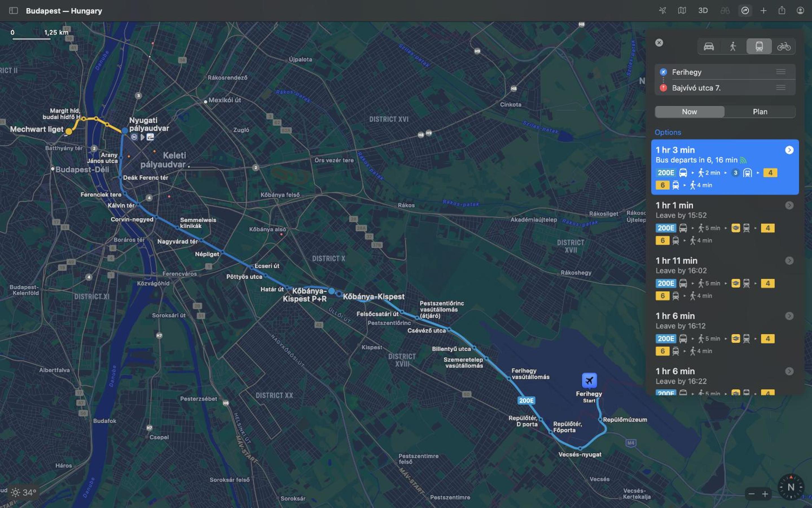Image resolution: width=812 pixels, height=508 pixels.
Task: Click the Örs vezér tere label
Action: pyautogui.click(x=334, y=160)
